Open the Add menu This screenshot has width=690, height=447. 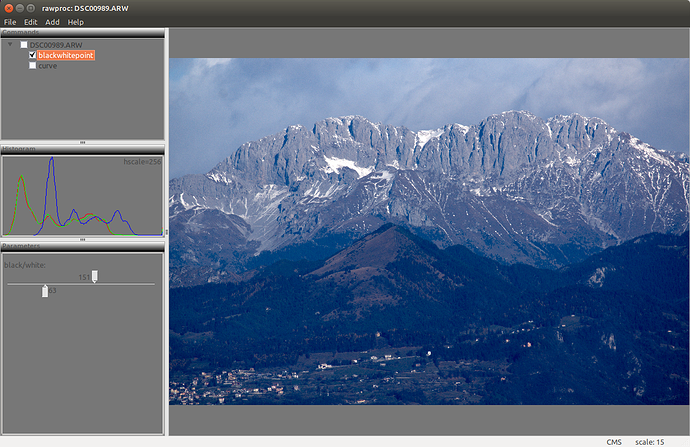pos(52,22)
